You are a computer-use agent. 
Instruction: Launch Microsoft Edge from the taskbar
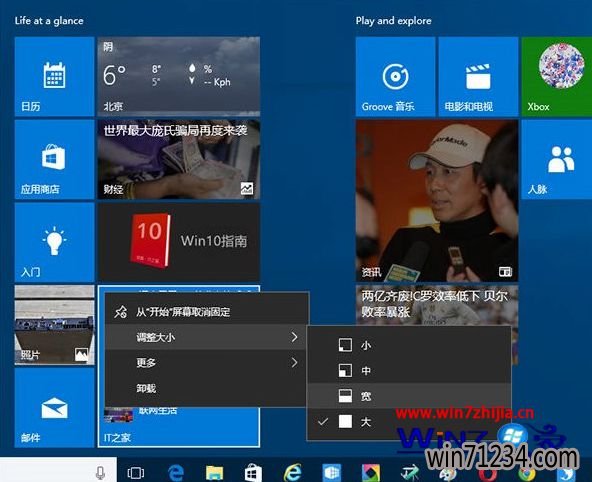pyautogui.click(x=176, y=473)
